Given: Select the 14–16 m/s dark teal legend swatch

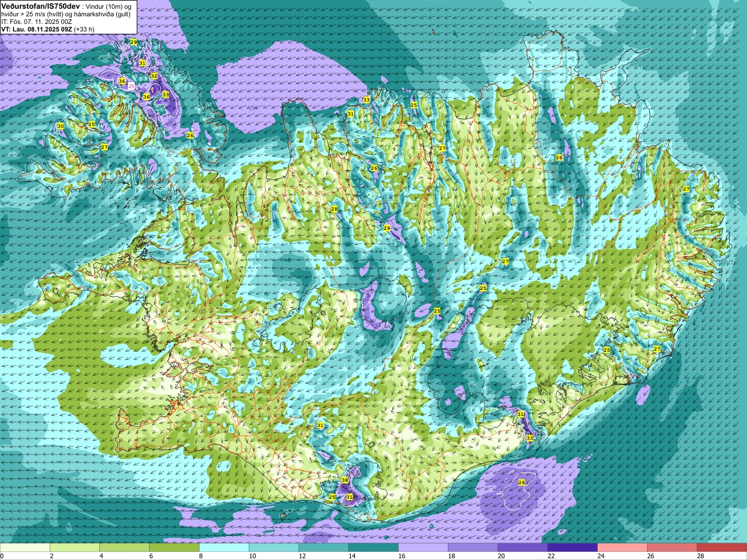Looking at the screenshot, I should [x=373, y=548].
